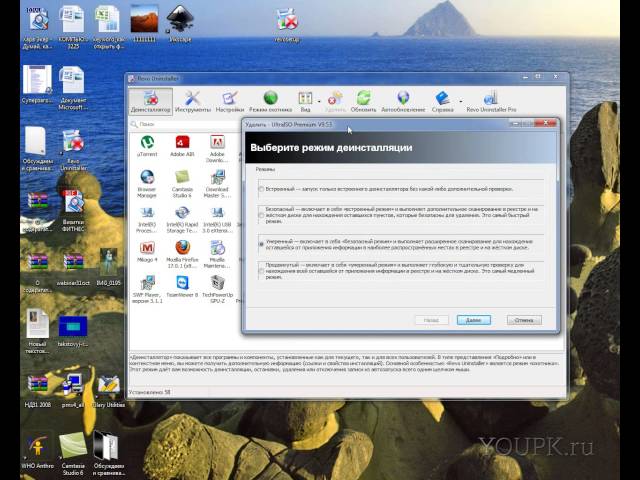Open the 1111111 image on desktop

coord(144,24)
